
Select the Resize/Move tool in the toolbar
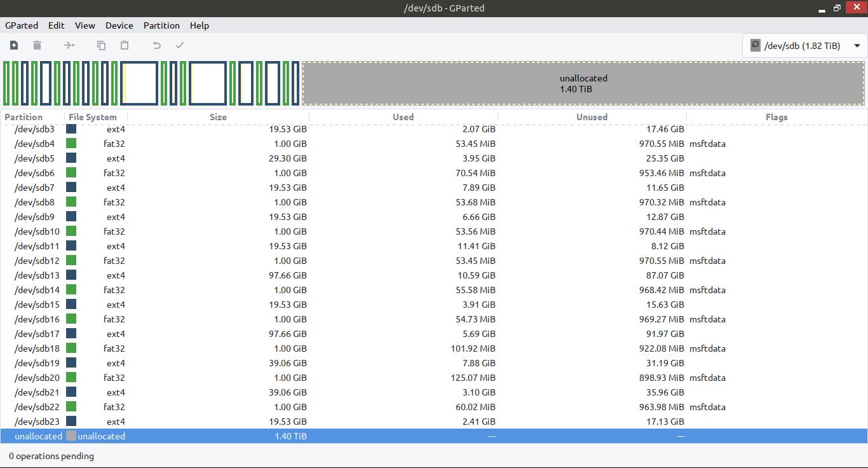click(69, 45)
